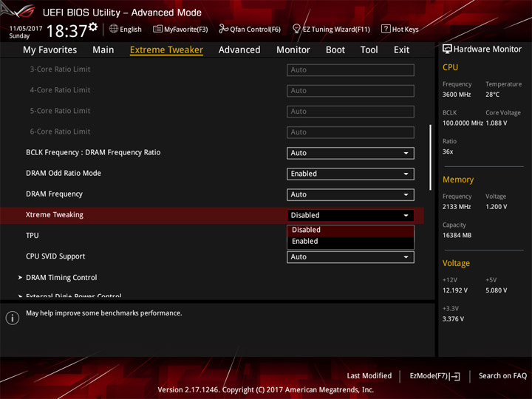The height and width of the screenshot is (399, 532).
Task: Click the CPU temperature 28°C value
Action: [x=492, y=95]
